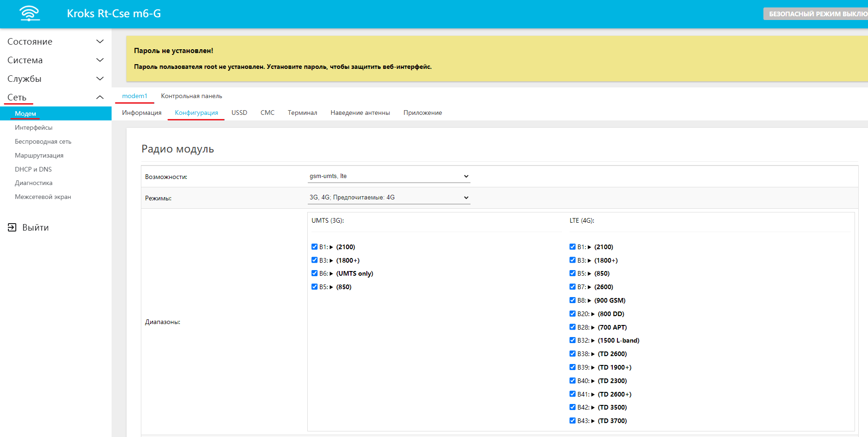
Task: Disable the LTE B8 (900 GSM) band
Action: click(x=573, y=300)
